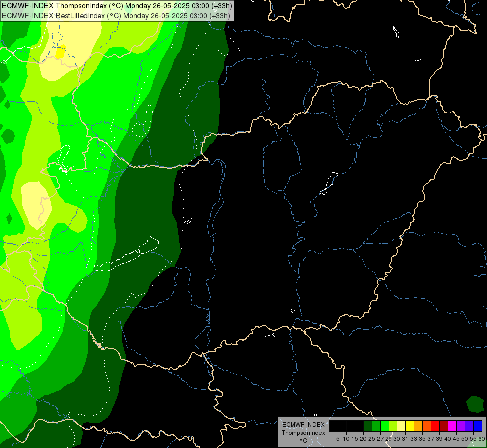Select the pale yellow 30–31 legend swatch
The image size is (487, 448).
coord(401,426)
